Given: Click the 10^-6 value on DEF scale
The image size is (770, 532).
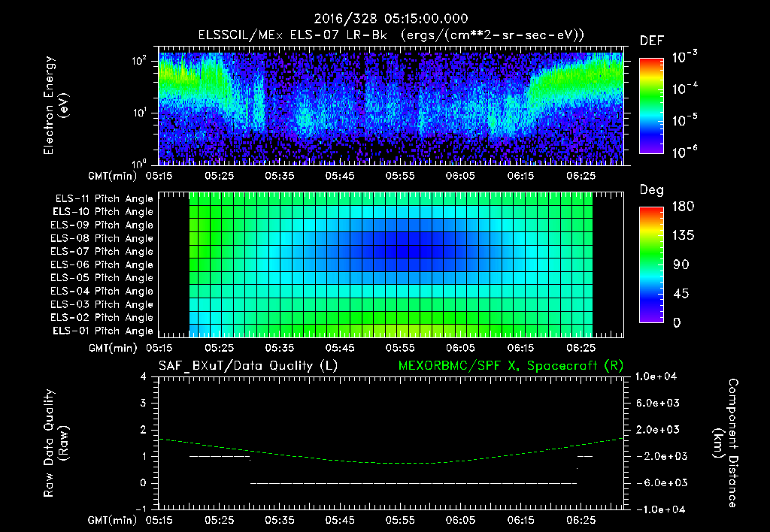Looking at the screenshot, I should (684, 152).
